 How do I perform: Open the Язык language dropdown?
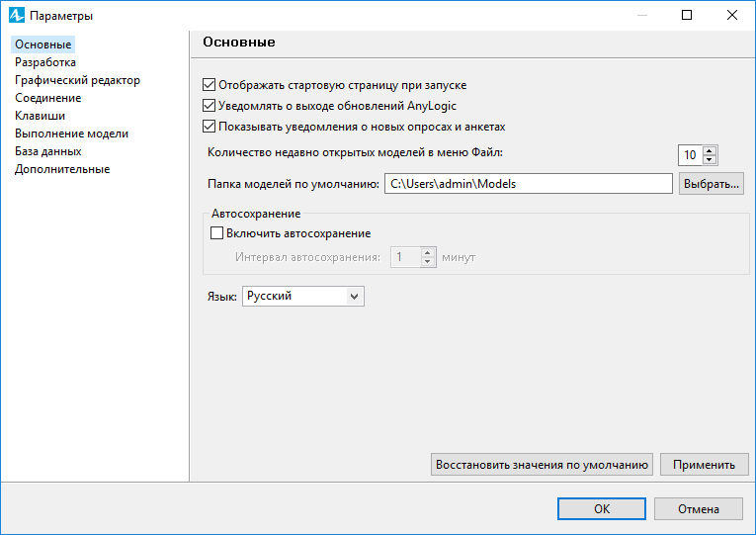point(302,297)
